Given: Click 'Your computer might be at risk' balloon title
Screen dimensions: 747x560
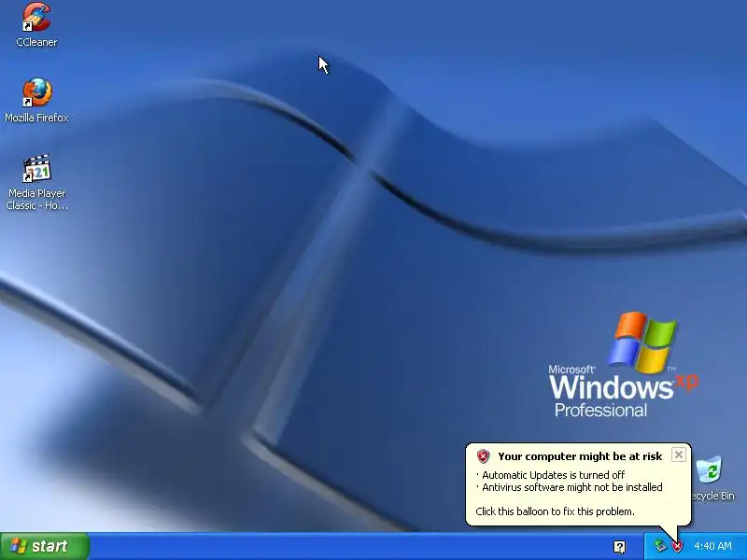Looking at the screenshot, I should (x=580, y=456).
